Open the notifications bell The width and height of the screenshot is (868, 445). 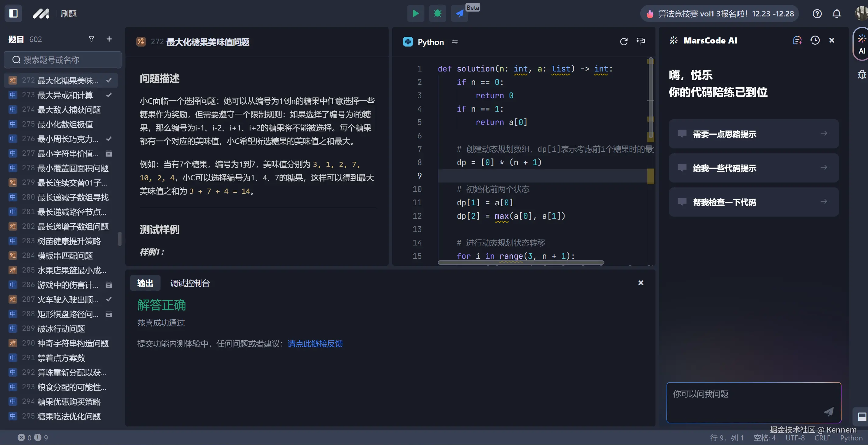[836, 13]
